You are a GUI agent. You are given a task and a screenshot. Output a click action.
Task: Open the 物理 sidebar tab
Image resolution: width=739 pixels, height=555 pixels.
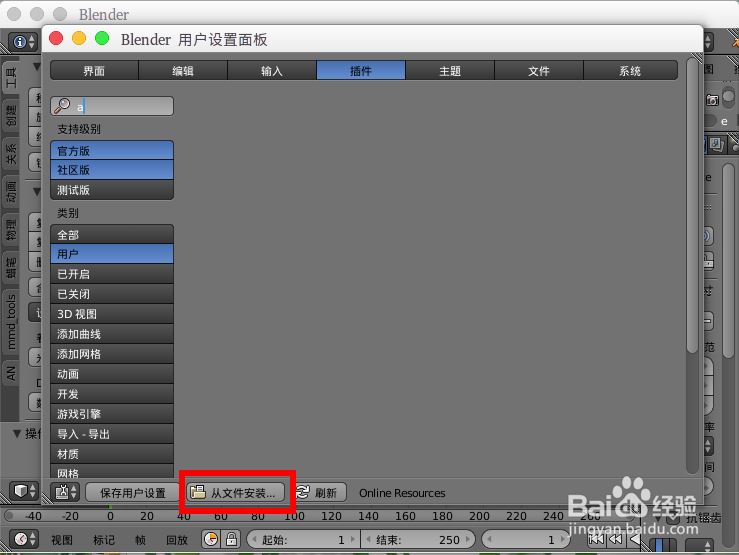10,229
